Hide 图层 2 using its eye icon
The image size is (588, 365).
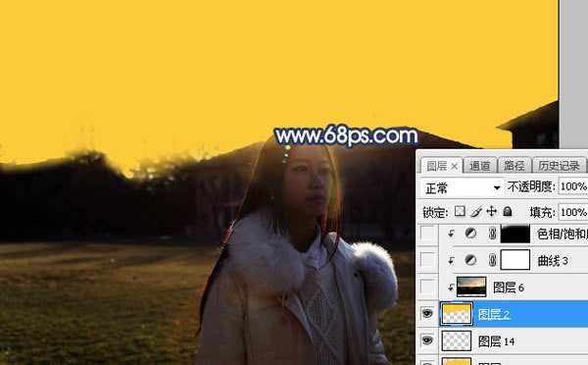pos(427,313)
